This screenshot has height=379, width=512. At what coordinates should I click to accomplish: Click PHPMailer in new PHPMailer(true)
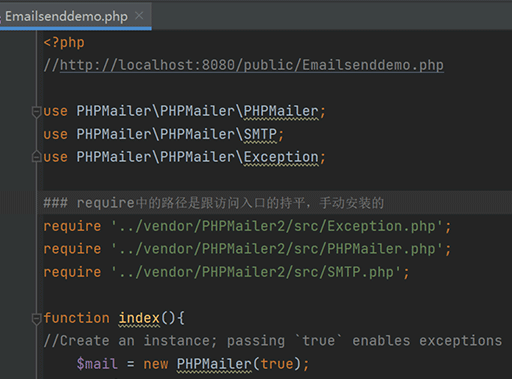pyautogui.click(x=214, y=364)
